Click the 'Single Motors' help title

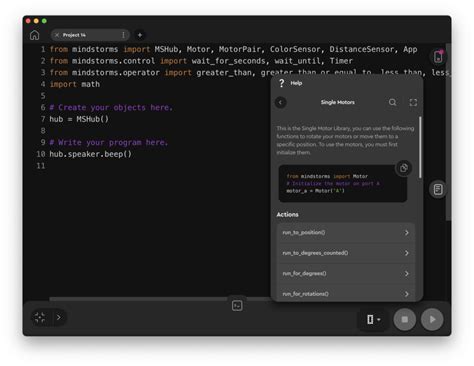[x=338, y=102]
